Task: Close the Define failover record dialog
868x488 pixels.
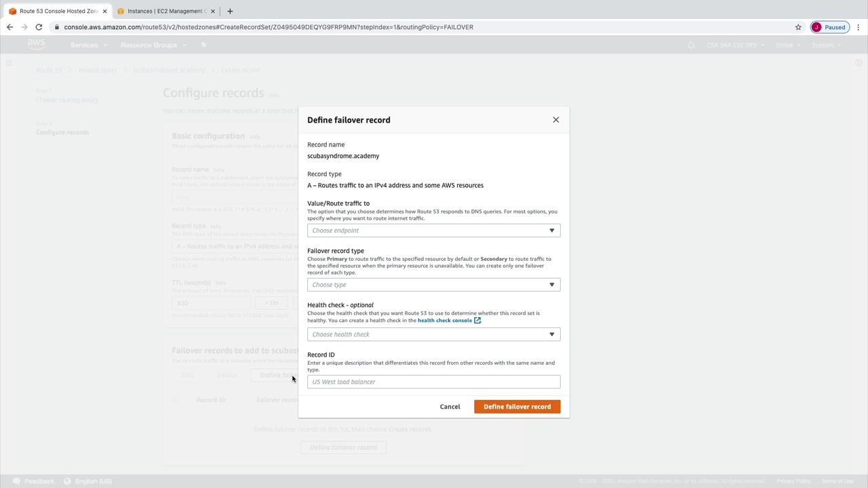Action: click(556, 120)
